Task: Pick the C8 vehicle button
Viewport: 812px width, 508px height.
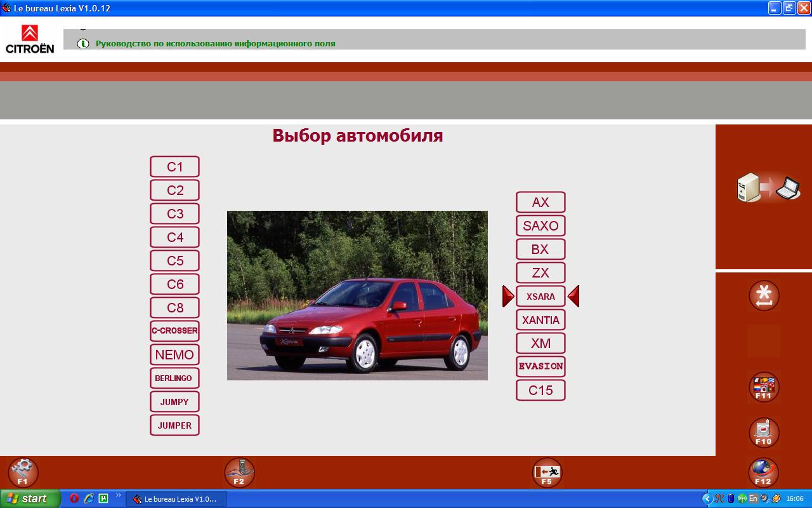Action: click(174, 308)
